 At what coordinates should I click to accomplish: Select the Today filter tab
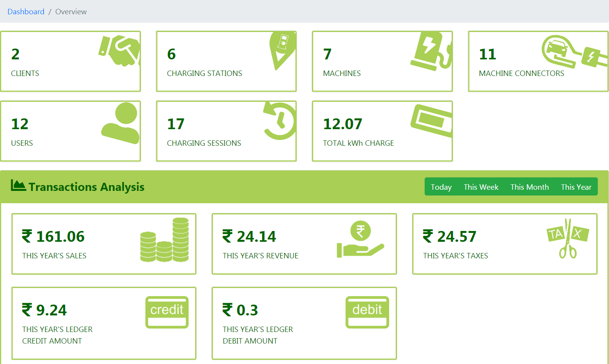tap(441, 187)
